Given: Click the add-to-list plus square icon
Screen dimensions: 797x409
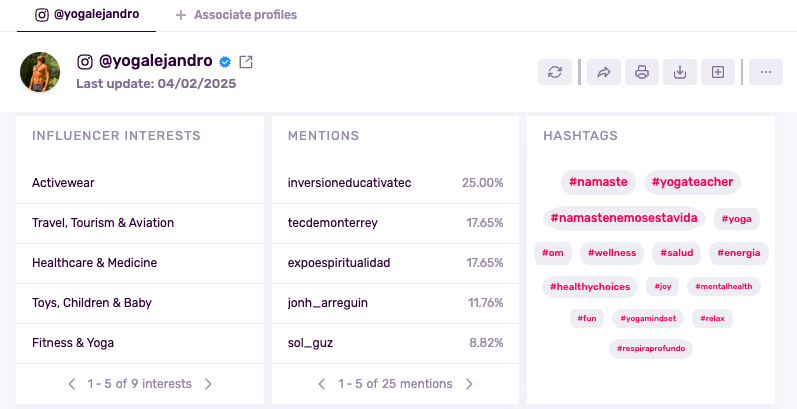Looking at the screenshot, I should [x=717, y=72].
